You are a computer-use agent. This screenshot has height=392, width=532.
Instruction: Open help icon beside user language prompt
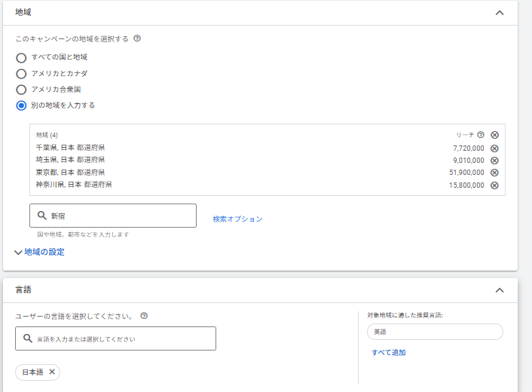click(x=144, y=316)
